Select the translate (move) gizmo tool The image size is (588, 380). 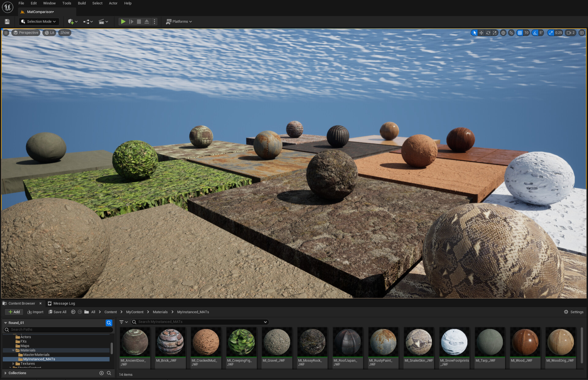coord(481,33)
